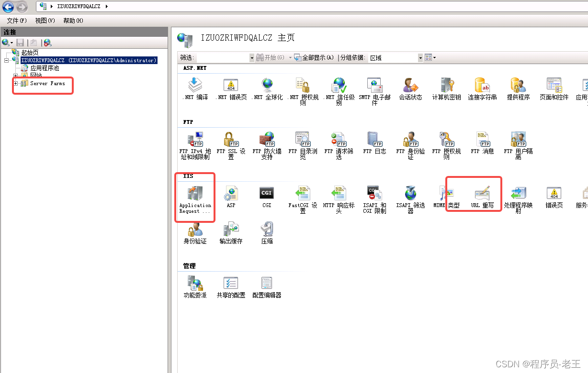Open the 帮助(H) menu

point(73,21)
